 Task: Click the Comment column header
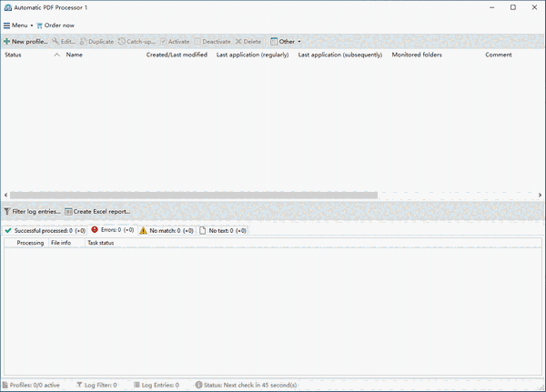point(499,55)
